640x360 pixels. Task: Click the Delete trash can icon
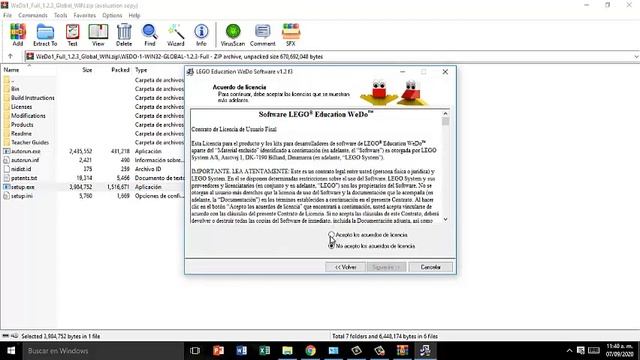(124, 35)
